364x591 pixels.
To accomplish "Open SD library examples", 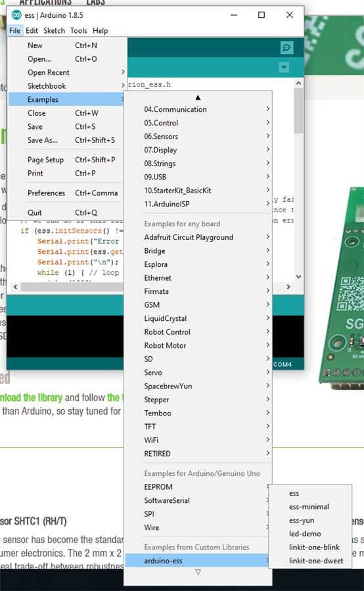I will click(x=198, y=359).
